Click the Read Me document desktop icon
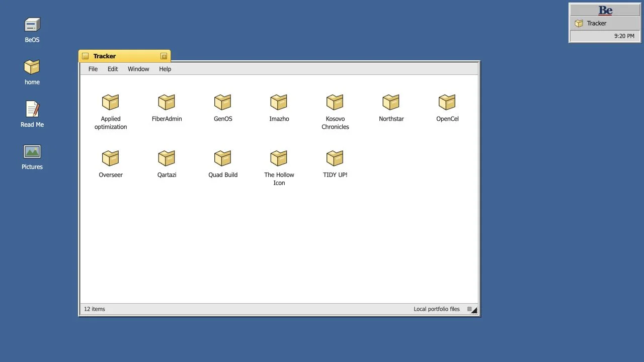 click(x=32, y=109)
